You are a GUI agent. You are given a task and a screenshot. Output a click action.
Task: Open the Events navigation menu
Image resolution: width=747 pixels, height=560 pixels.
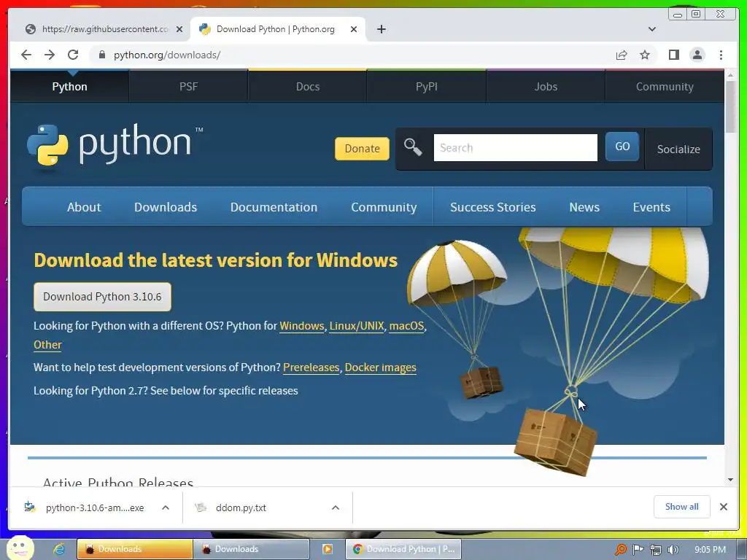click(651, 207)
